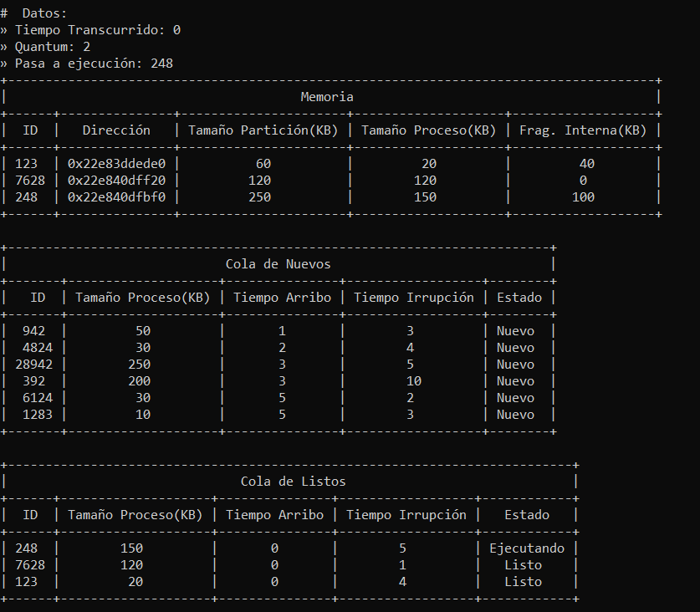Click irruption time 5 for process 248

pyautogui.click(x=402, y=548)
